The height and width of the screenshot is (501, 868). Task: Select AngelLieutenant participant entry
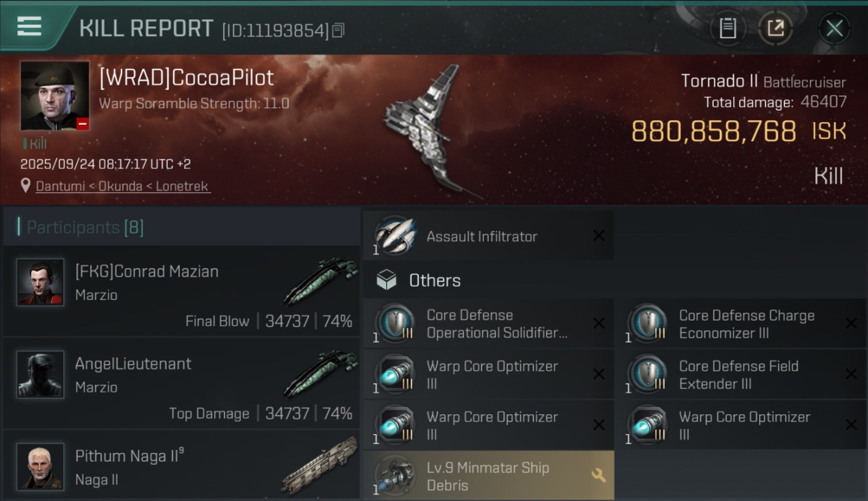point(182,383)
